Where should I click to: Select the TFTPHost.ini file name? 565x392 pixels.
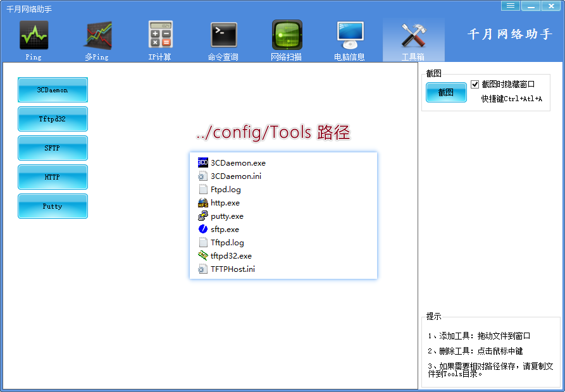tap(233, 269)
